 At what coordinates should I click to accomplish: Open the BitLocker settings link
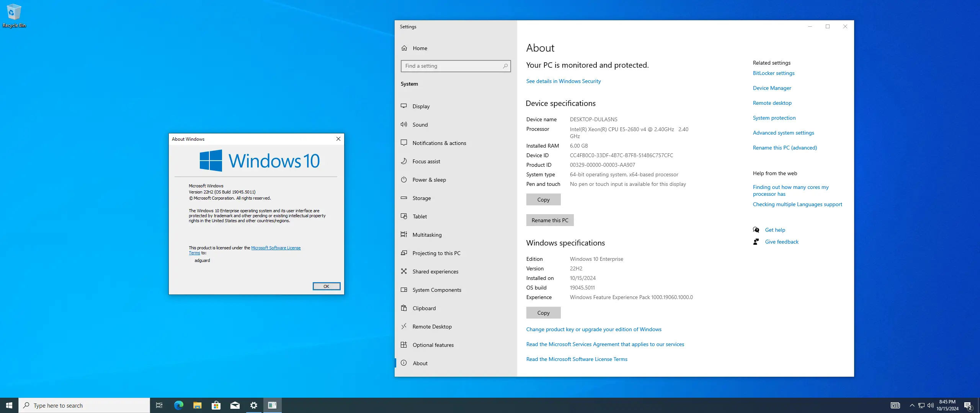click(773, 73)
